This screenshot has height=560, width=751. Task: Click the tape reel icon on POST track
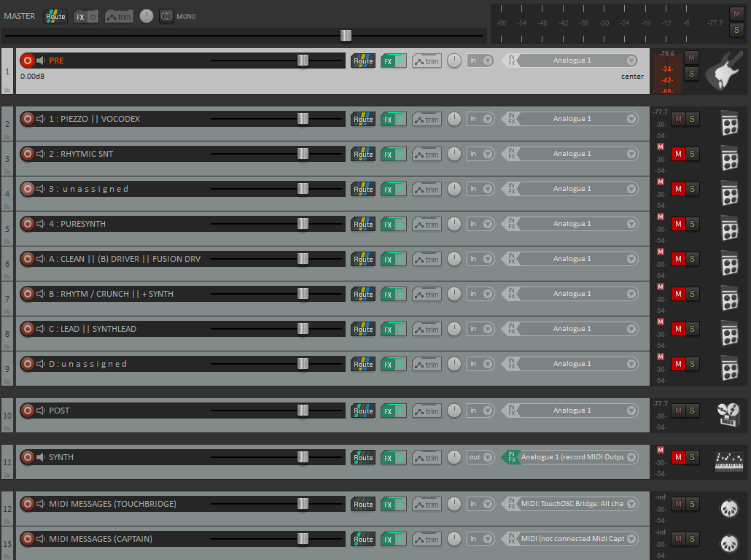point(728,415)
